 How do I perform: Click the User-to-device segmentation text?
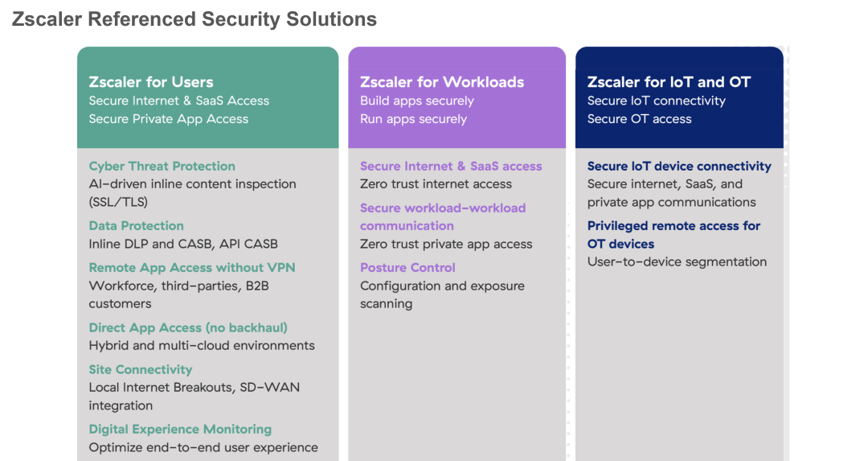point(677,262)
